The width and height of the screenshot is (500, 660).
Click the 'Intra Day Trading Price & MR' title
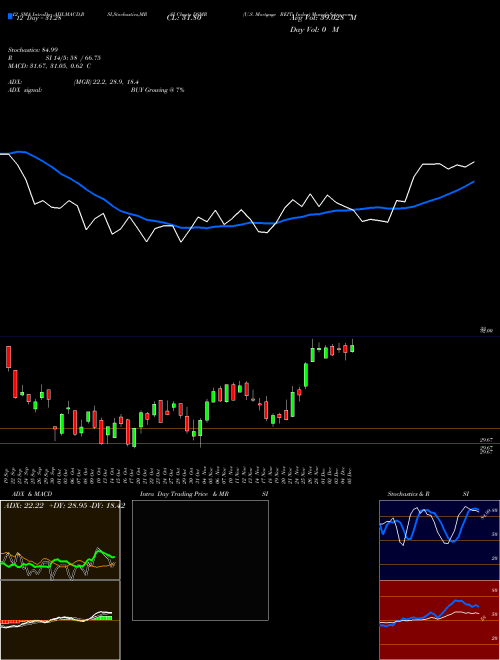[184, 494]
